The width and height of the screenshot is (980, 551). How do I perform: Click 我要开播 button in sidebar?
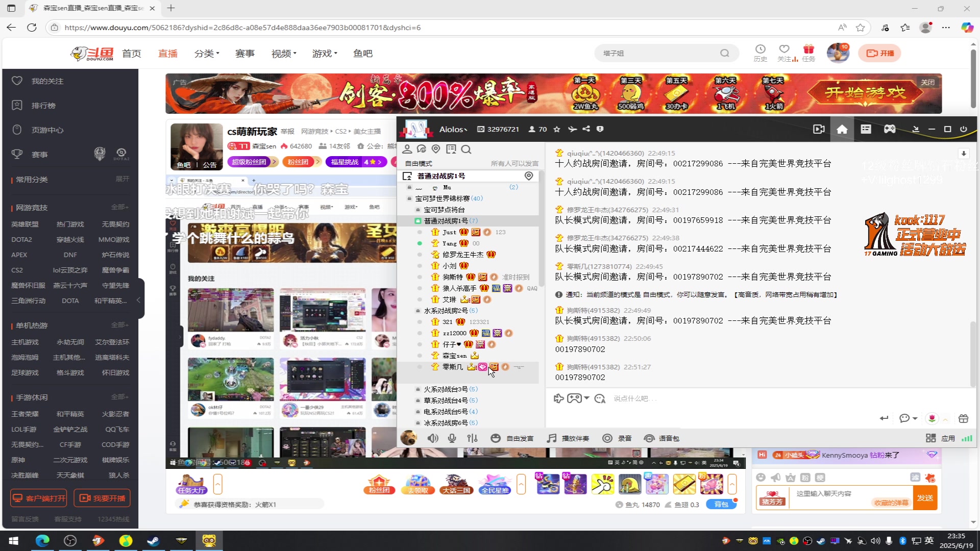click(102, 498)
